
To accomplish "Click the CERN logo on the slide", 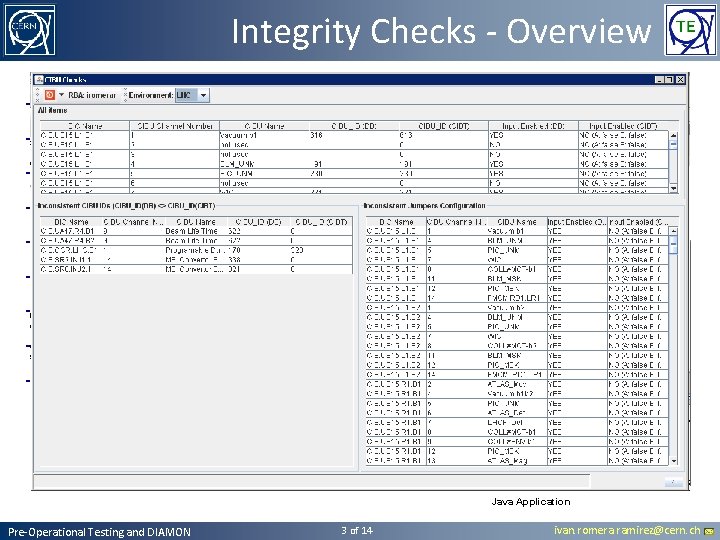I will (30, 30).
